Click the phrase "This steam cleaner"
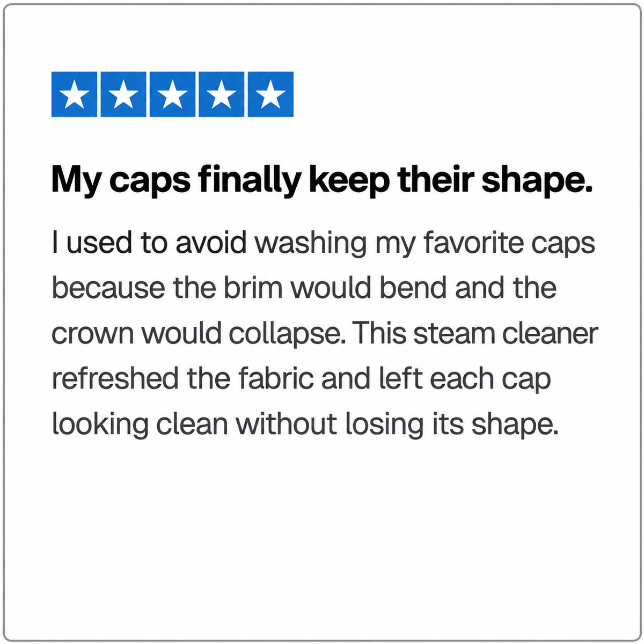The image size is (644, 644). click(475, 333)
